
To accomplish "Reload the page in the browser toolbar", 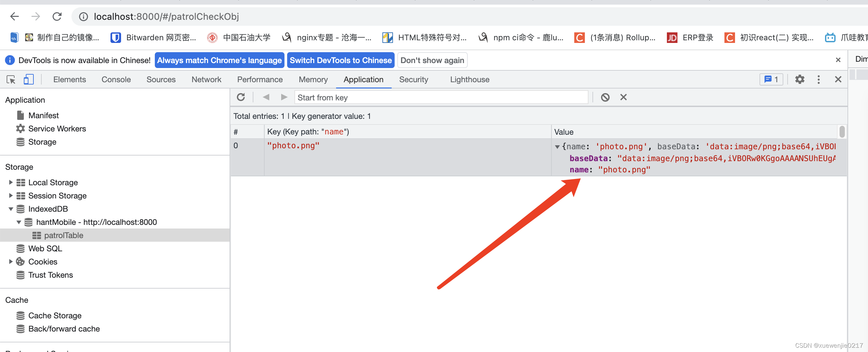I will click(x=57, y=16).
